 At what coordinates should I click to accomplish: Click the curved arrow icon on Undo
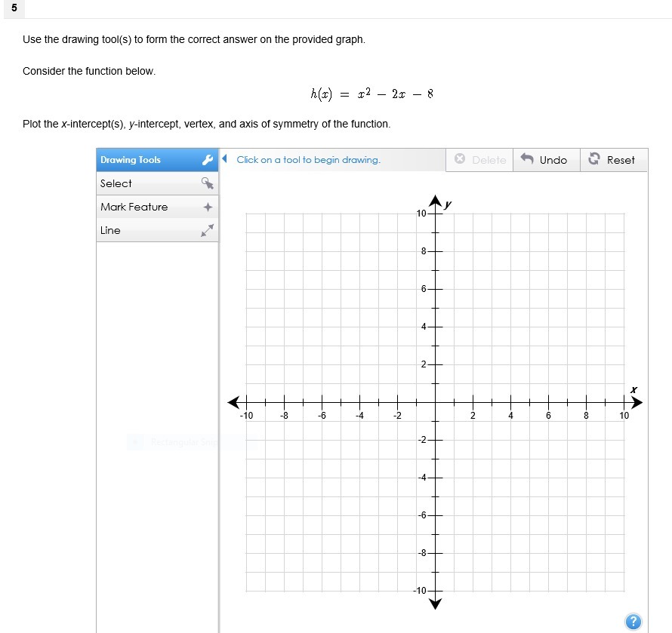[x=528, y=160]
